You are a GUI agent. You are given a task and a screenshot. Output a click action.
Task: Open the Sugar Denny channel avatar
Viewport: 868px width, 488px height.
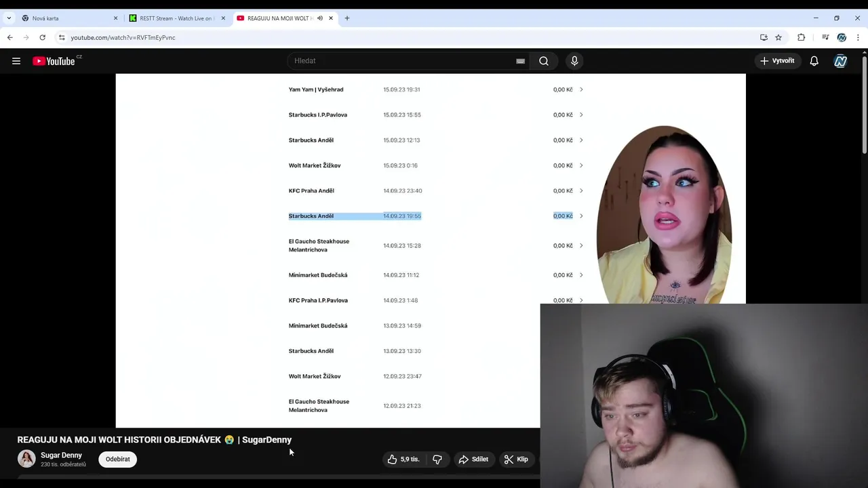click(x=26, y=459)
